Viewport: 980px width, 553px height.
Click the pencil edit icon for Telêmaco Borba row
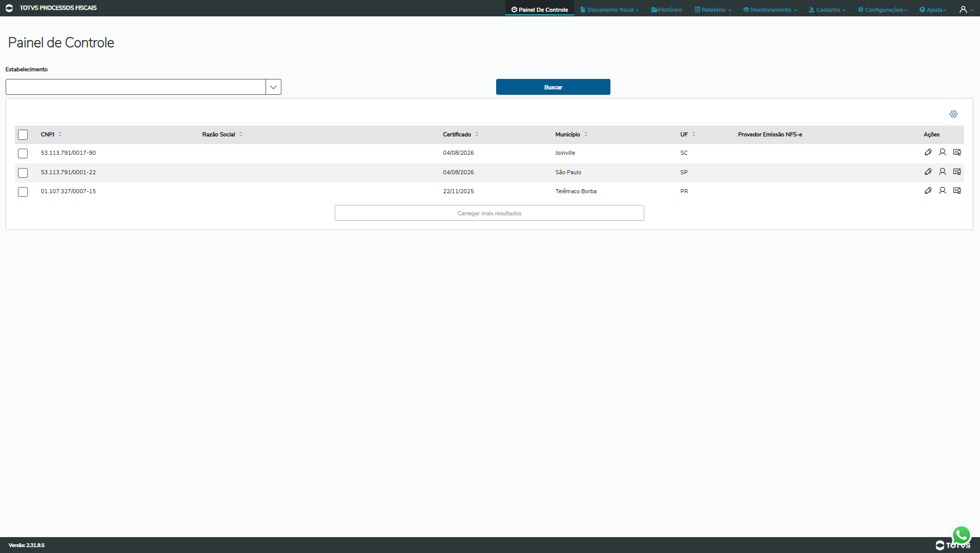(928, 191)
